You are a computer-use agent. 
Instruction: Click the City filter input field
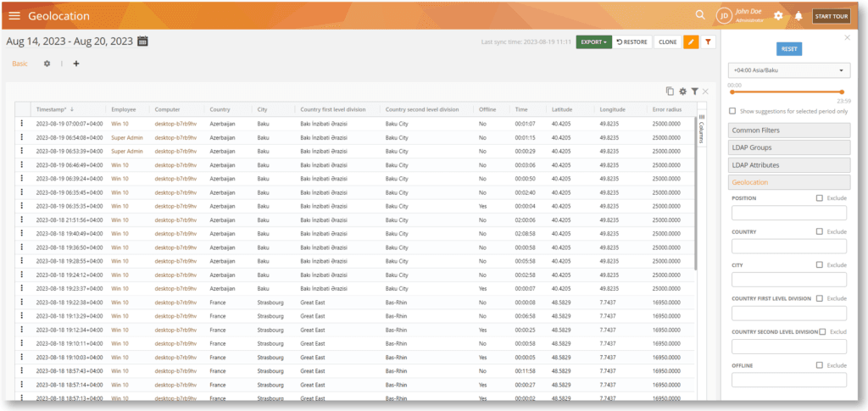click(789, 280)
